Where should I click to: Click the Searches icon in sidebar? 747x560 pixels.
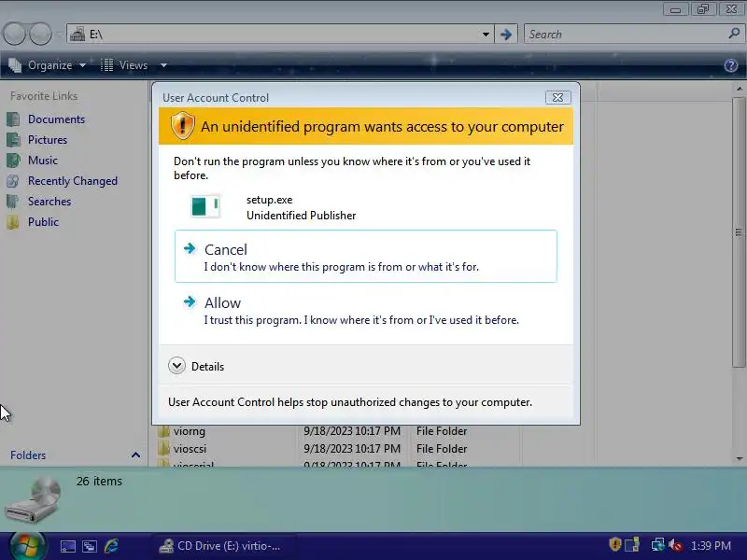(13, 202)
